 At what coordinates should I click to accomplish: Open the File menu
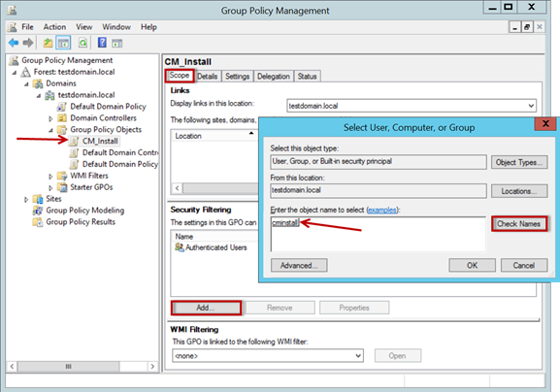coord(27,27)
